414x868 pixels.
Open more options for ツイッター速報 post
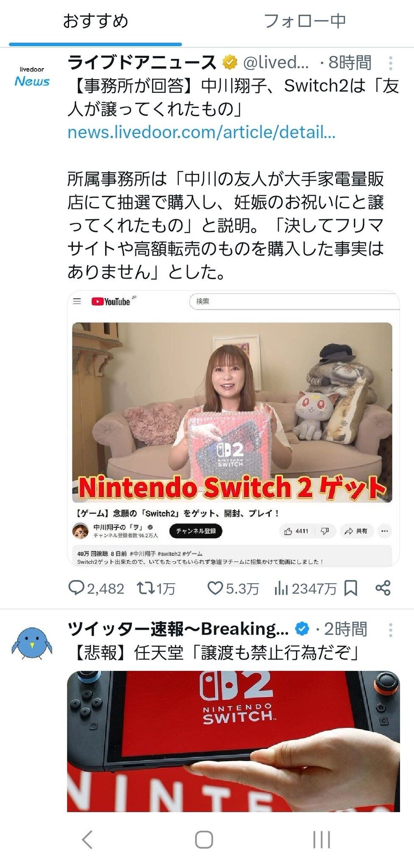390,630
